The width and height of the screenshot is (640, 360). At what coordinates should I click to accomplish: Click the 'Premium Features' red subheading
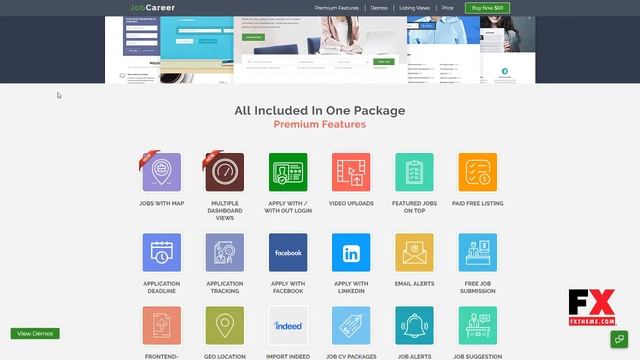(320, 124)
